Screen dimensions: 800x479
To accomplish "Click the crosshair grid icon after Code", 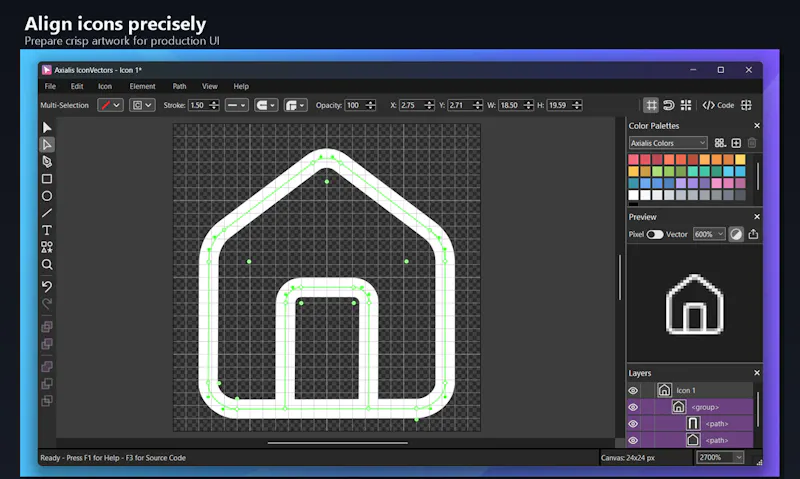I will (746, 105).
